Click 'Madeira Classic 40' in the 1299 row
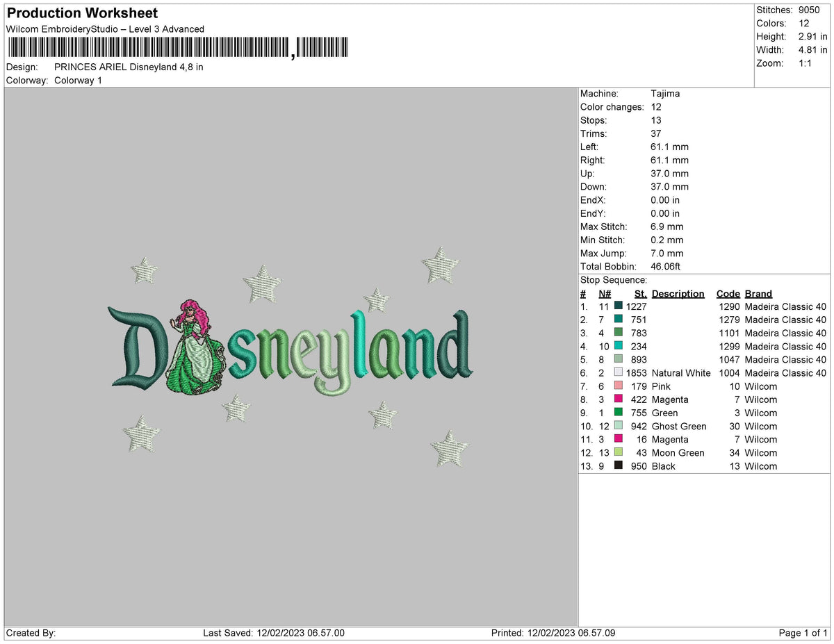The image size is (834, 644). (785, 347)
